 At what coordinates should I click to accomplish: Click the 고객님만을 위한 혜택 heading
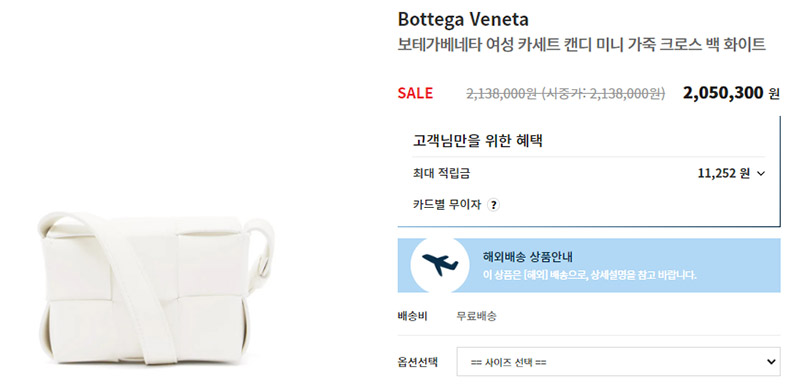point(477,140)
